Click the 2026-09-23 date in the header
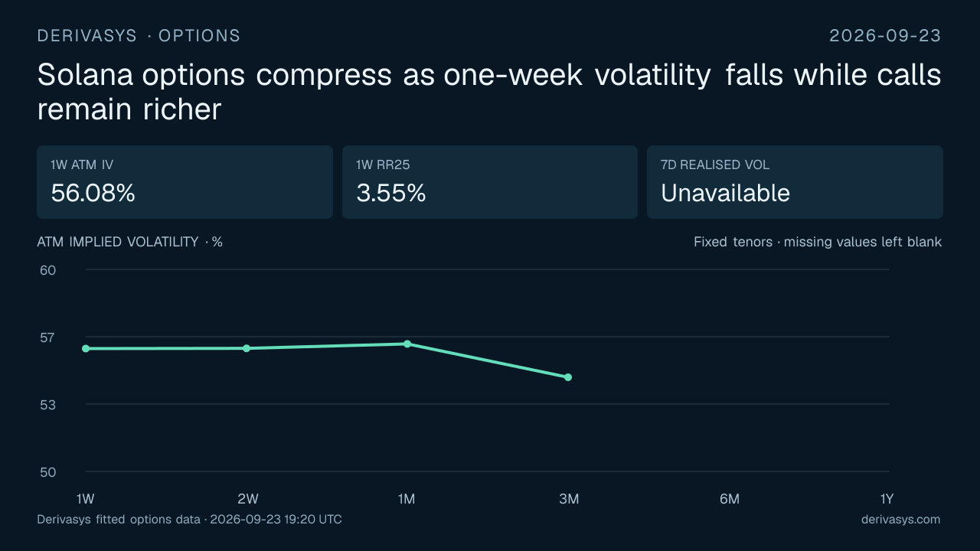The width and height of the screenshot is (980, 551). pyautogui.click(x=885, y=36)
